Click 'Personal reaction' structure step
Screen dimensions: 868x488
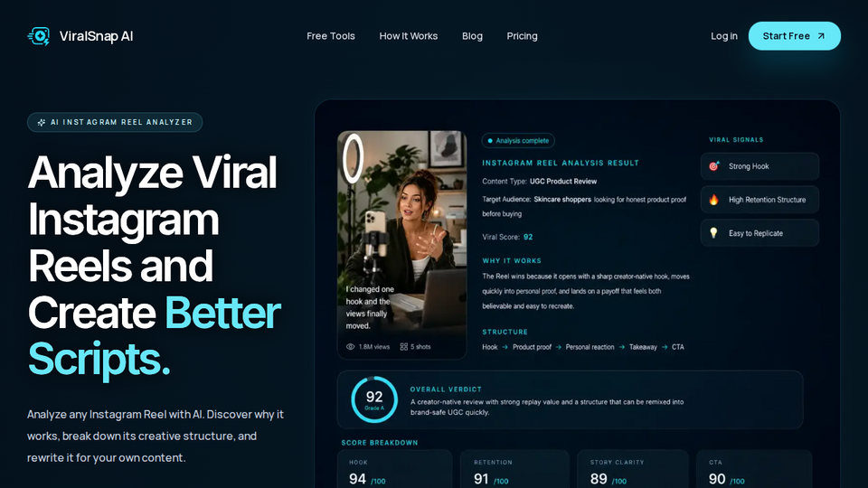click(x=590, y=347)
